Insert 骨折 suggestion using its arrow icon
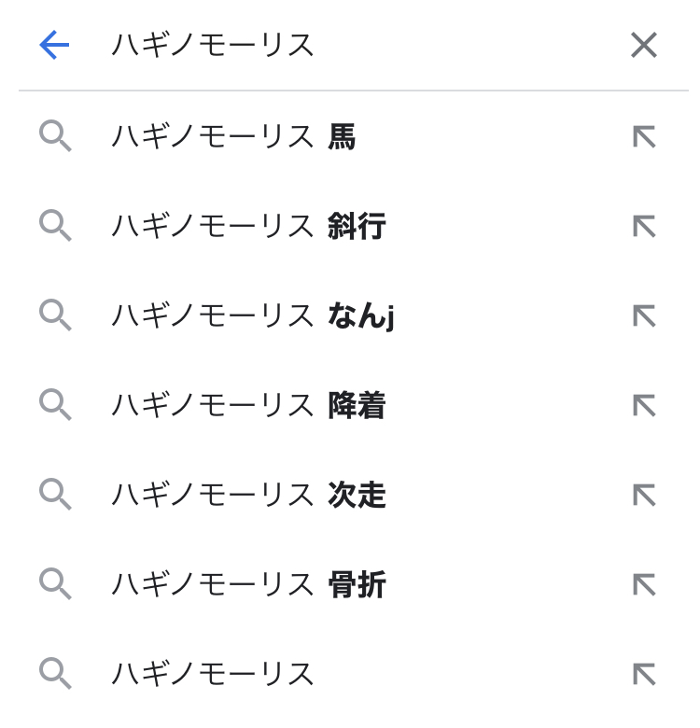This screenshot has height=728, width=700. 644,585
